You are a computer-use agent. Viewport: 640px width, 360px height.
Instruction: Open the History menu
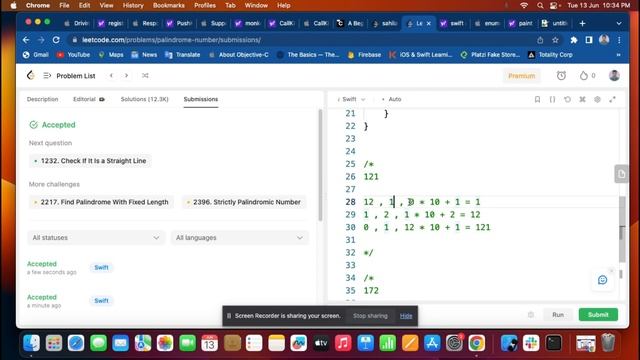click(x=133, y=5)
